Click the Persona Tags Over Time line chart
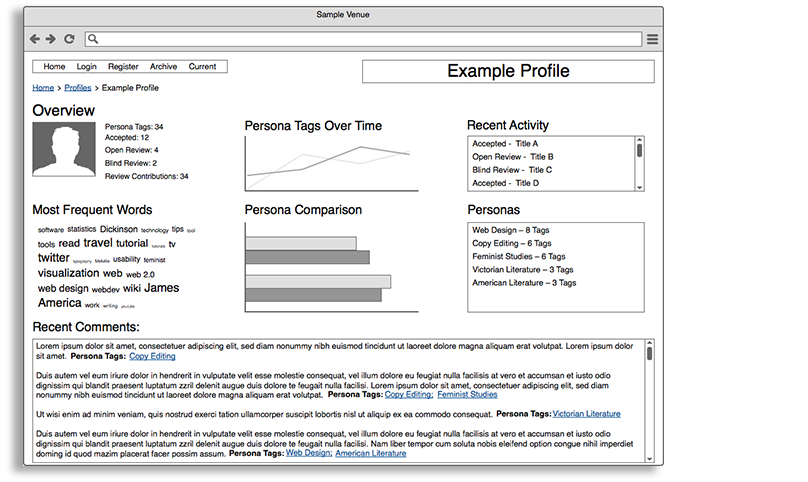 [x=331, y=164]
